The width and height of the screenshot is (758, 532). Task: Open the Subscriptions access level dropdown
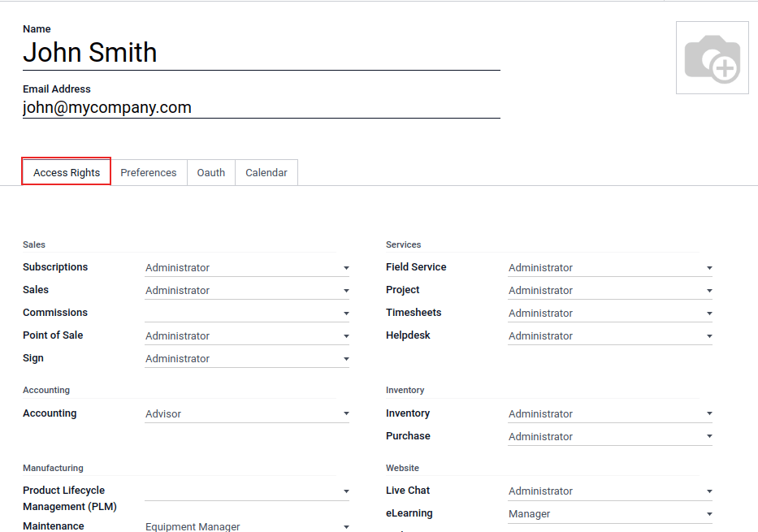click(246, 268)
